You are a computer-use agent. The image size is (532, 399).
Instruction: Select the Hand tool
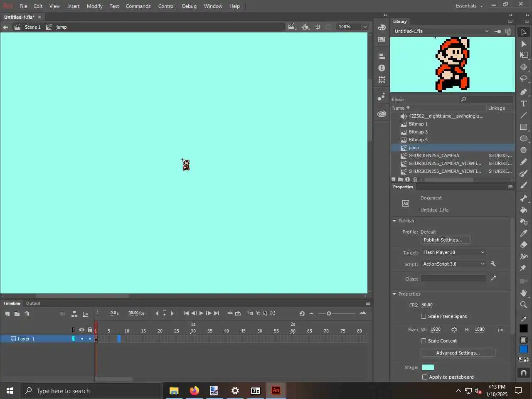[524, 293]
